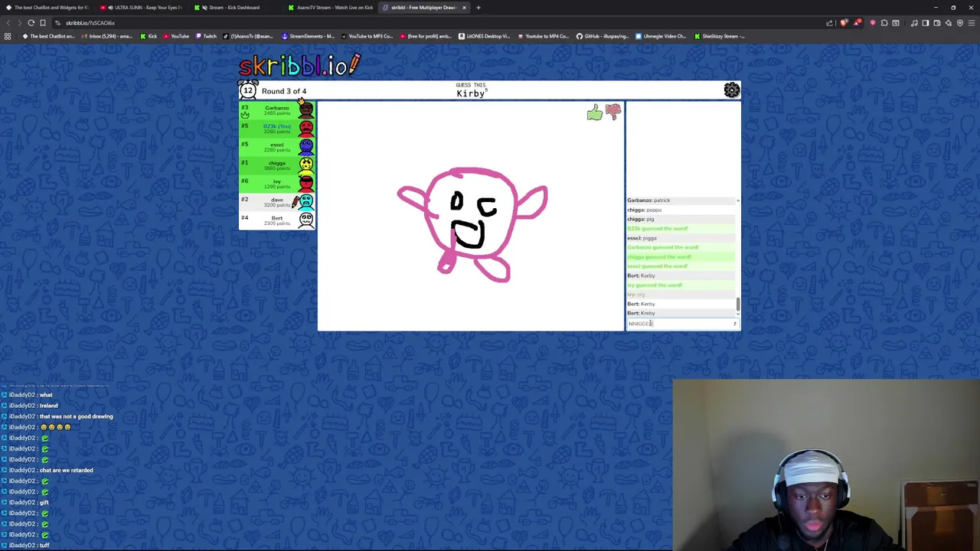Click 'ivy guessed the word!' message

click(x=655, y=285)
